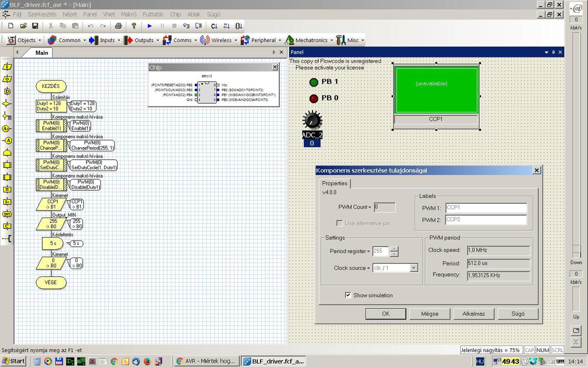Click the PB 0 red LED
The height and width of the screenshot is (368, 588).
point(314,98)
